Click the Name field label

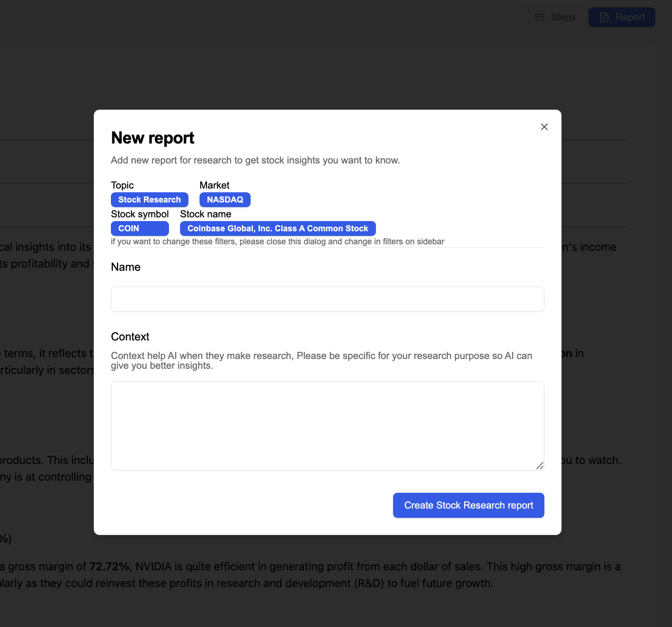pos(126,267)
